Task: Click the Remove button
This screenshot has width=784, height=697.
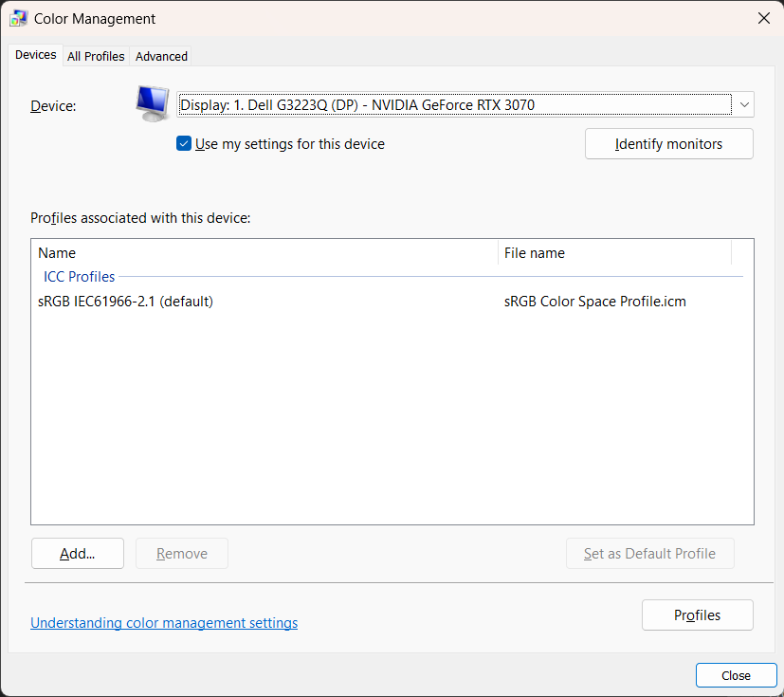Action: pyautogui.click(x=181, y=554)
